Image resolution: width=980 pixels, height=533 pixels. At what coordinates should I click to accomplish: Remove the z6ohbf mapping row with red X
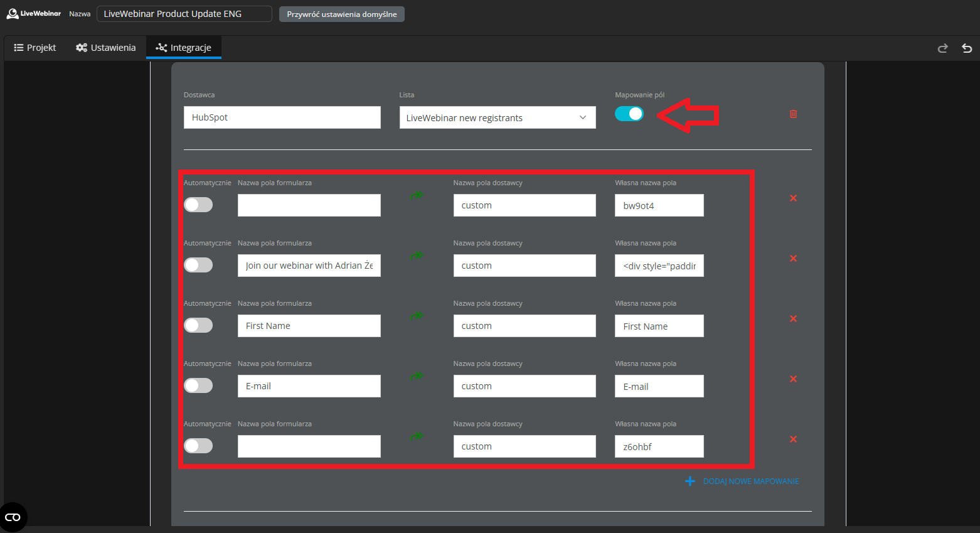[x=793, y=439]
